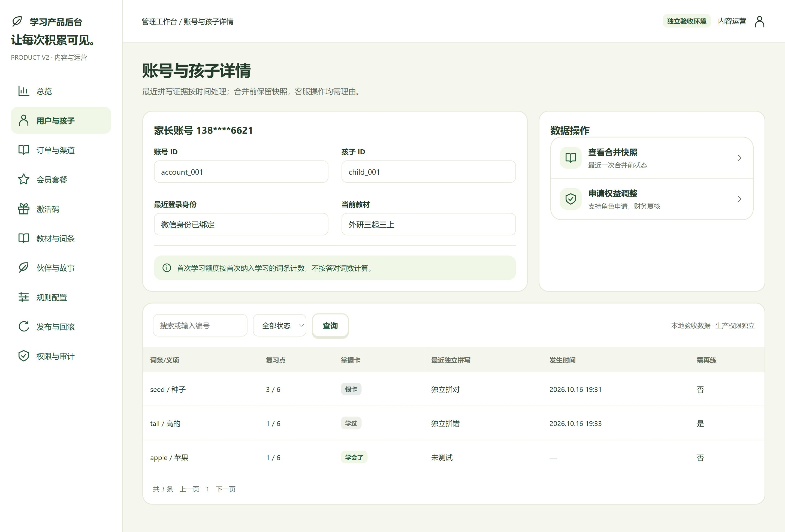Click the 孩子 ID field showing child_001
Screen dimensions: 785x532
(428, 172)
